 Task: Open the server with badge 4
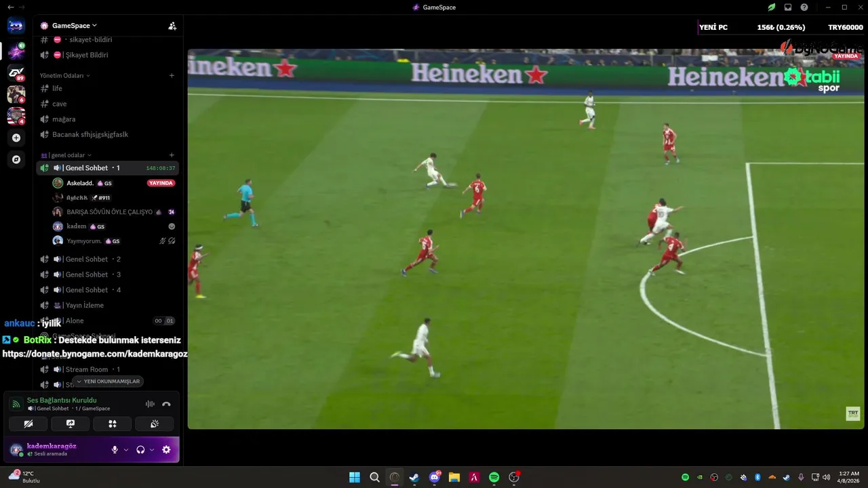[x=16, y=116]
